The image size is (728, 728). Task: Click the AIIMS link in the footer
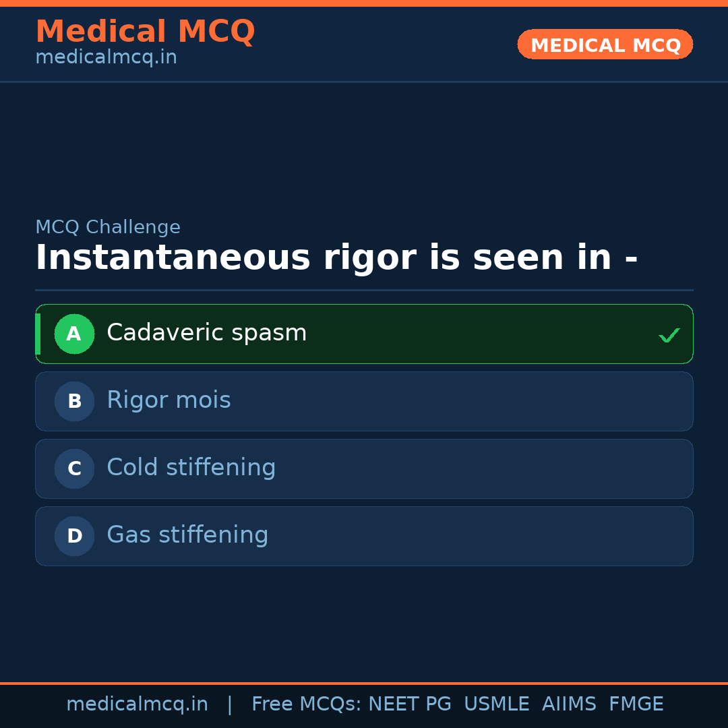click(x=570, y=703)
